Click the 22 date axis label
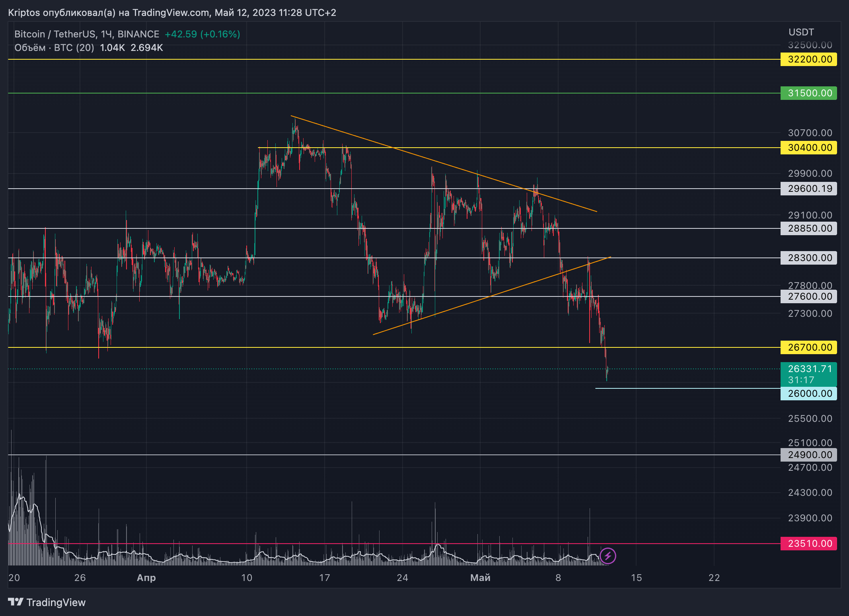This screenshot has height=616, width=849. [x=714, y=578]
